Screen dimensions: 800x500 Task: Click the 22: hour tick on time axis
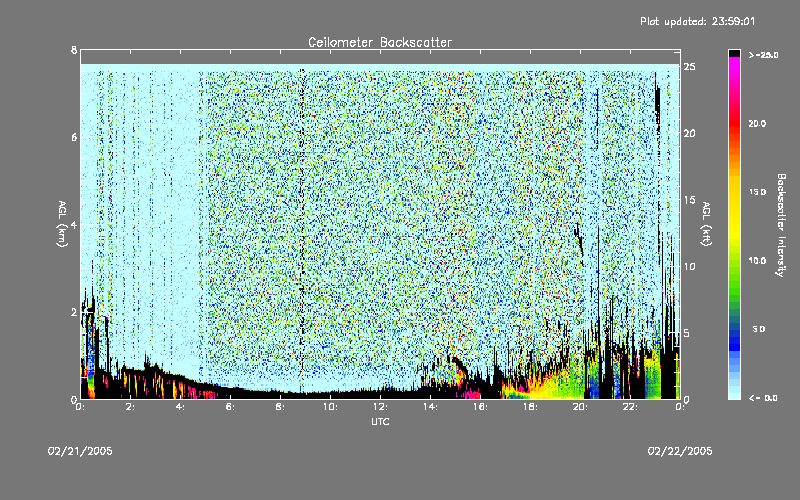631,407
